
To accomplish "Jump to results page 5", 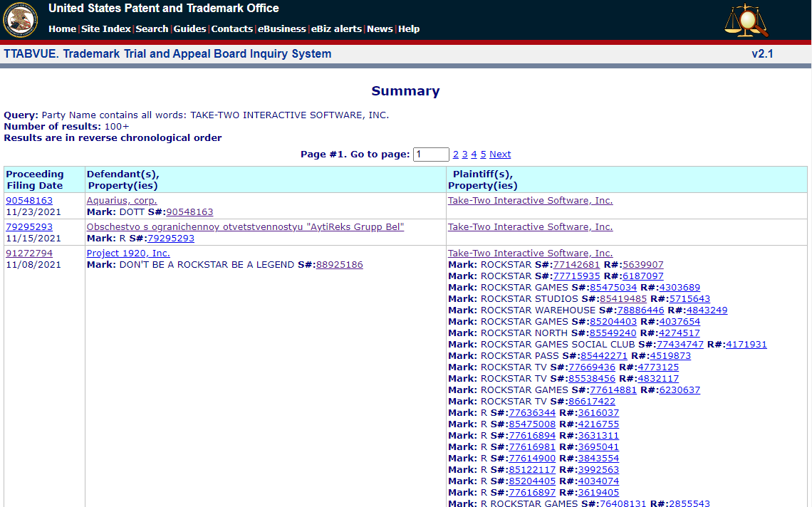I will tap(483, 155).
